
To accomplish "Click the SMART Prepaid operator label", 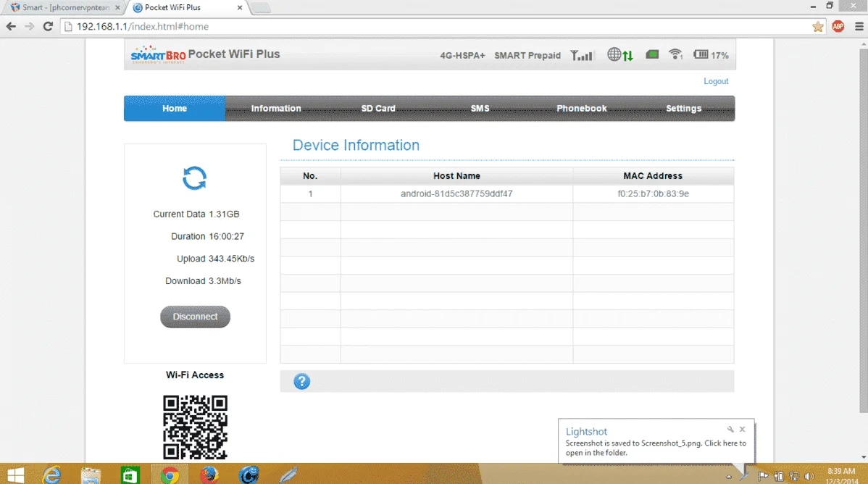I will click(x=527, y=55).
